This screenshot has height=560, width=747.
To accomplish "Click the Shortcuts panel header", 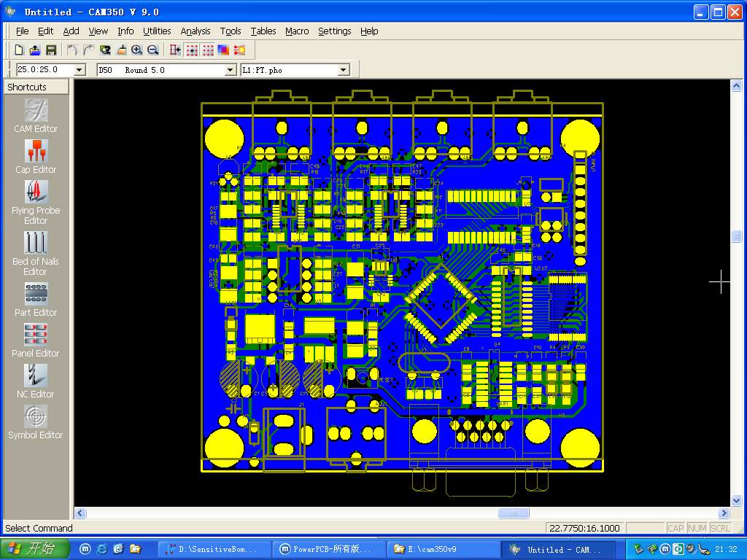I will coord(36,87).
